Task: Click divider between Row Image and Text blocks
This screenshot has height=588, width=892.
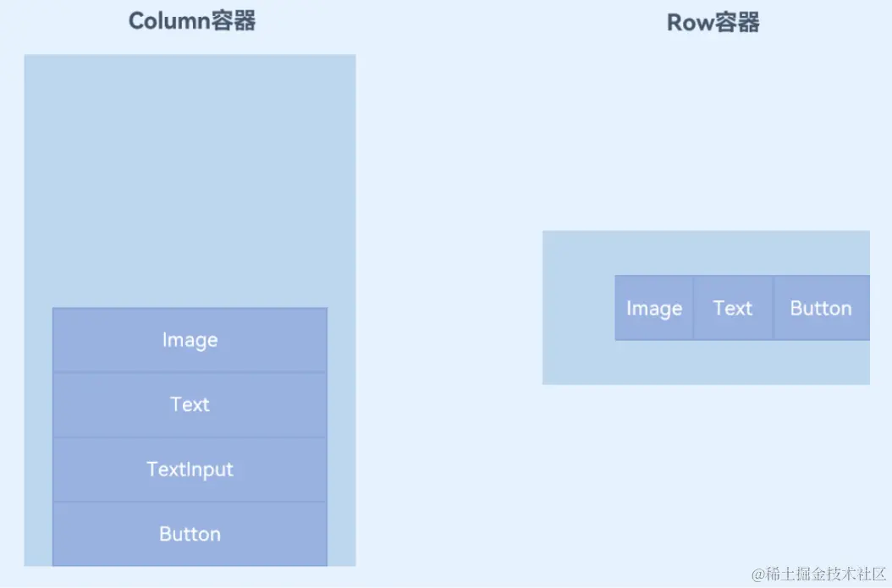Action: (x=693, y=308)
